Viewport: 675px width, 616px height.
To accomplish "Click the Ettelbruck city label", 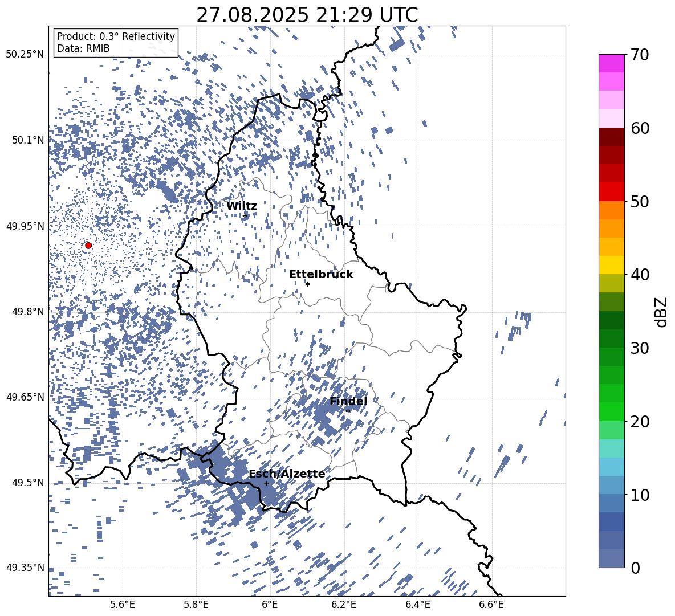I will (321, 275).
